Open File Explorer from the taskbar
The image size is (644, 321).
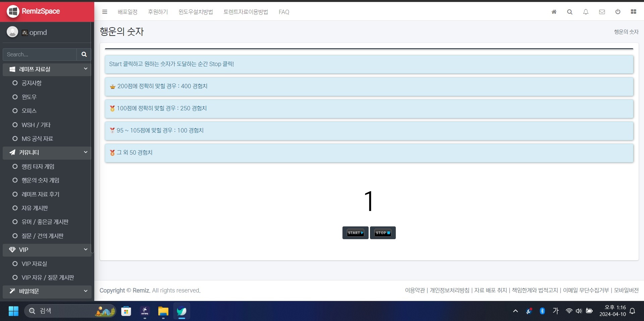(163, 311)
